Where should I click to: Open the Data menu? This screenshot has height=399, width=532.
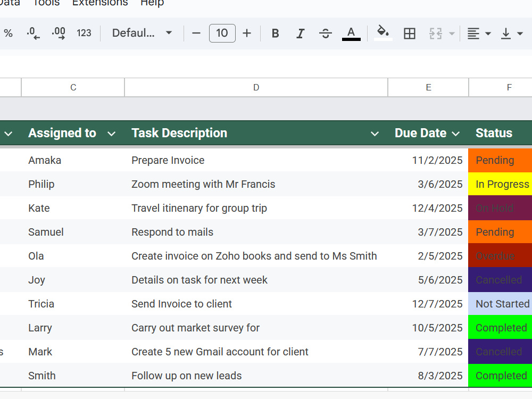10,3
